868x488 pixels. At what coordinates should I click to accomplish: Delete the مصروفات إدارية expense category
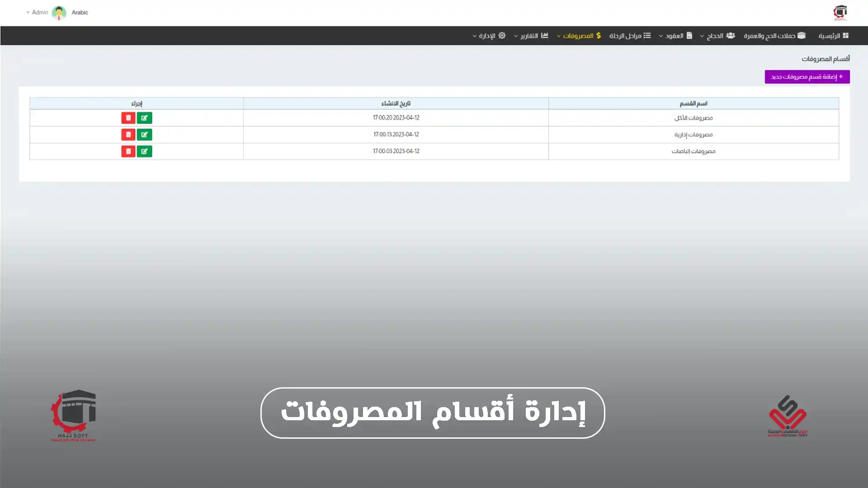tap(128, 135)
